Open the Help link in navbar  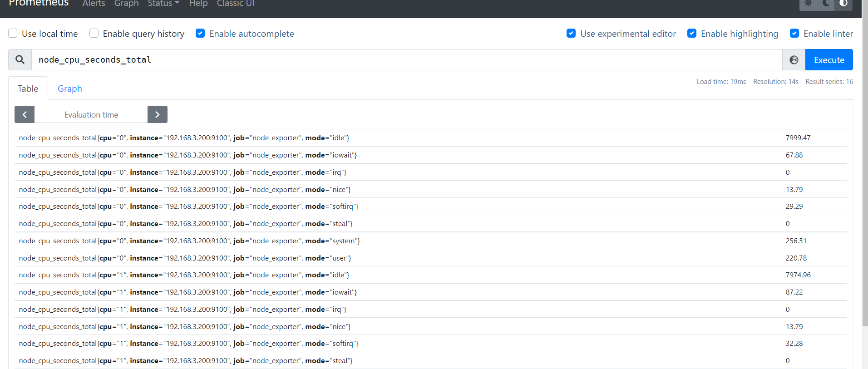pyautogui.click(x=198, y=4)
